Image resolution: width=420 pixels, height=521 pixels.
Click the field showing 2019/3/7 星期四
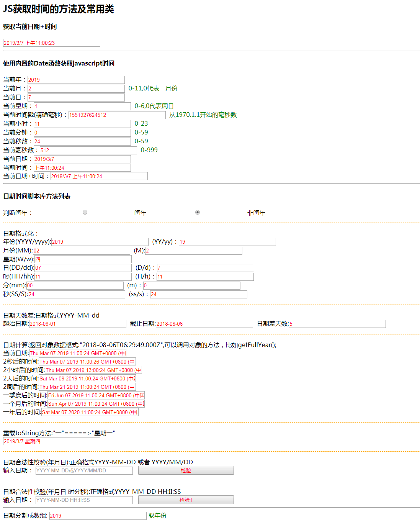click(52, 441)
